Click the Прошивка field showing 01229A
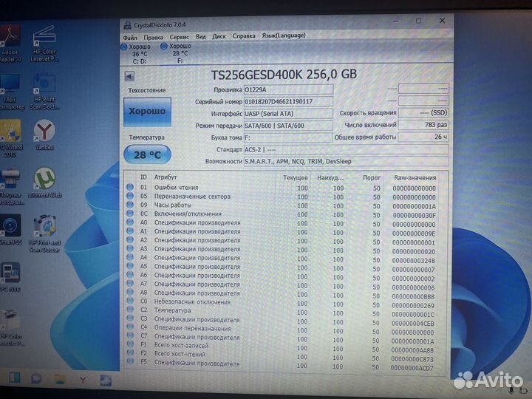This screenshot has height=399, width=532. coord(288,89)
